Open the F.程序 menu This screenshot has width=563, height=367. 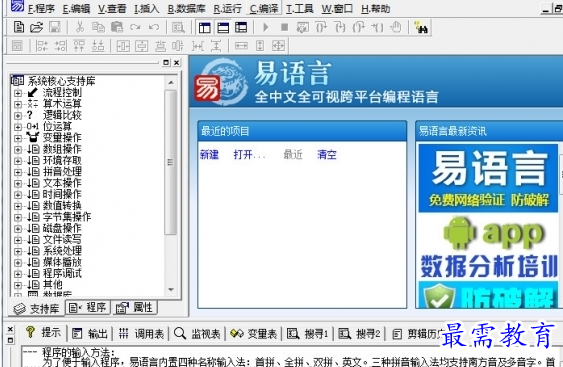coord(41,9)
